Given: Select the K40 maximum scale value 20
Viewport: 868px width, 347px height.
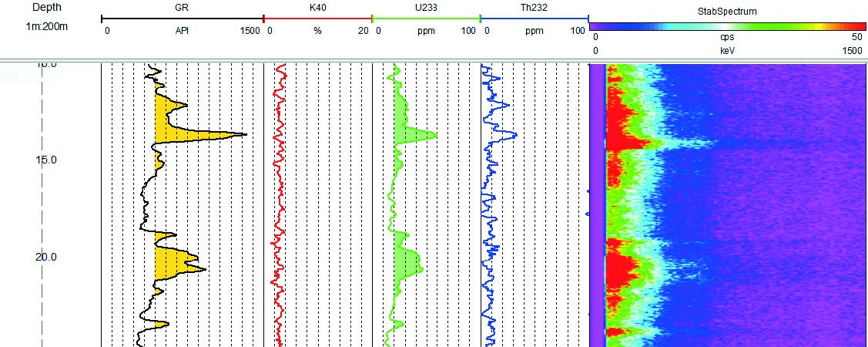Looking at the screenshot, I should click(363, 31).
